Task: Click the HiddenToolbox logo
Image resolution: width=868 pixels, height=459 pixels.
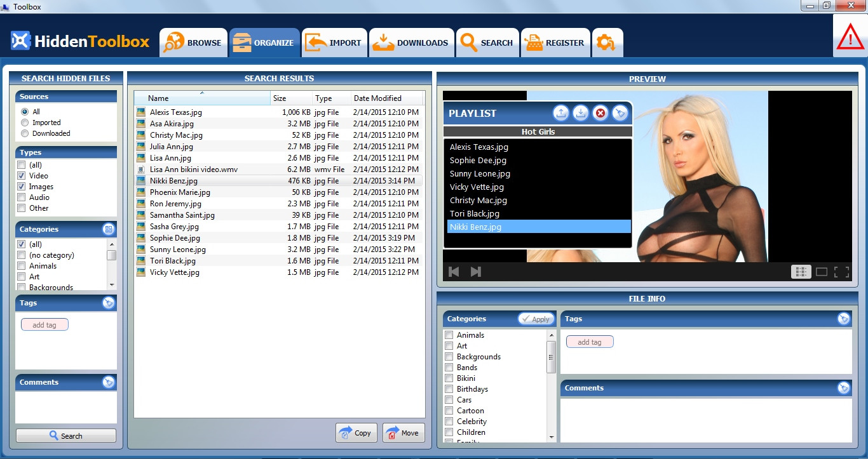Action: [x=80, y=41]
